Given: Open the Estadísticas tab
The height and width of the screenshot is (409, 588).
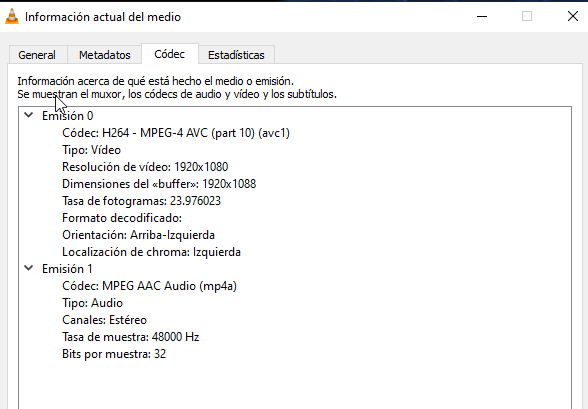Looking at the screenshot, I should tap(236, 55).
